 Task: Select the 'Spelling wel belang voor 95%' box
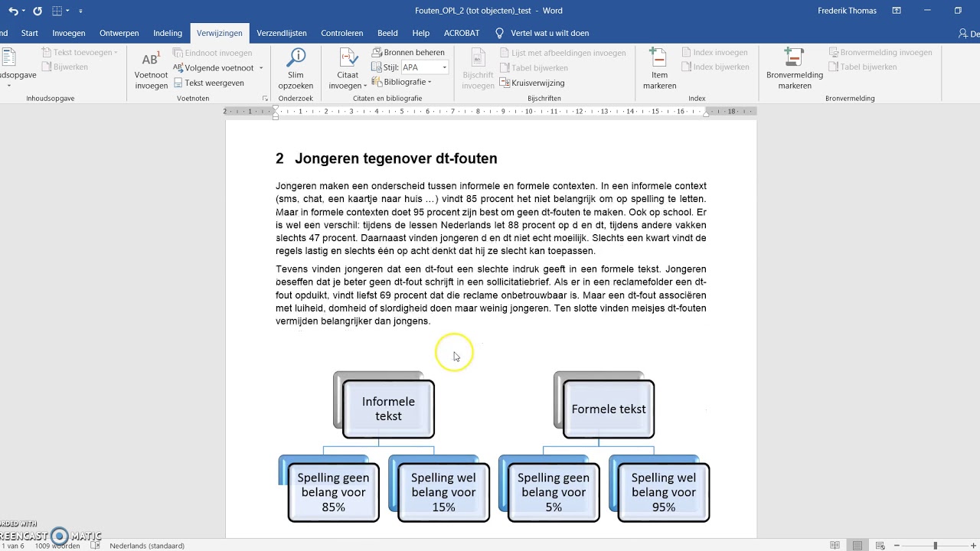click(x=664, y=492)
